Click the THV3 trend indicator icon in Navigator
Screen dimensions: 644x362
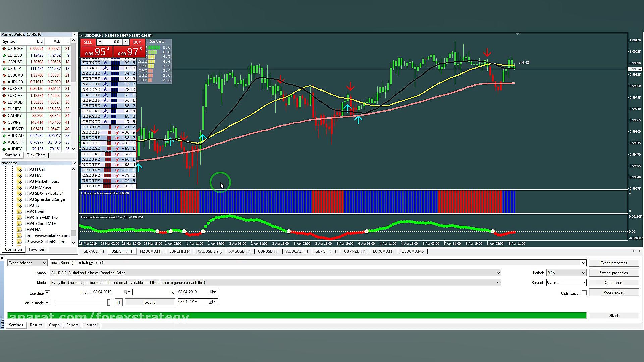19,211
